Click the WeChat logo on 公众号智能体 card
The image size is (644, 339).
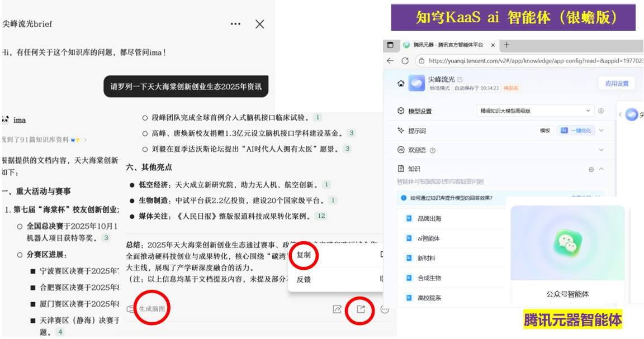tap(567, 242)
